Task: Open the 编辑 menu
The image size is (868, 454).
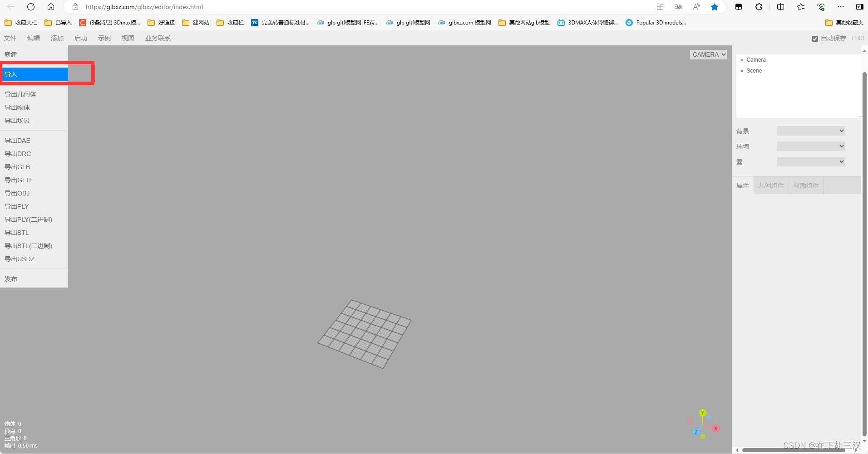Action: click(34, 38)
